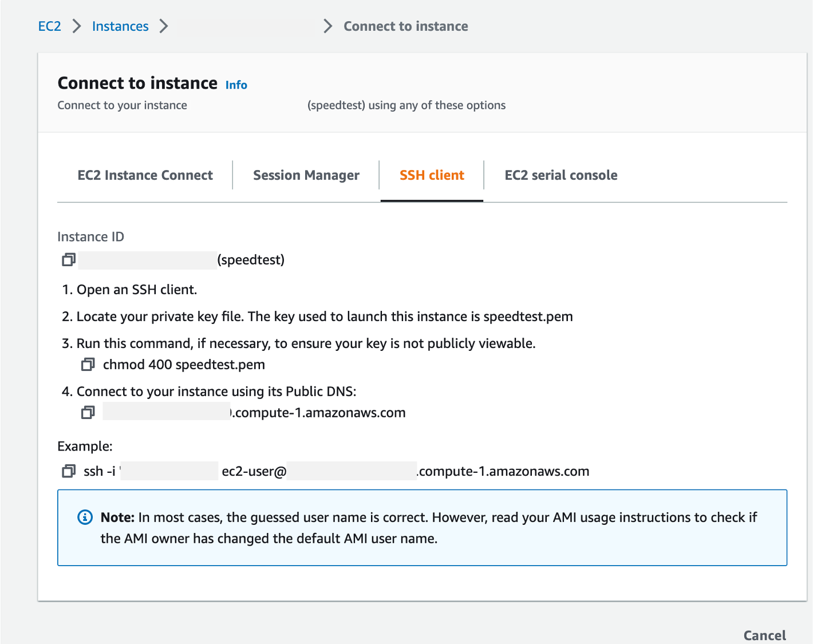Click the 'Example:' label
The height and width of the screenshot is (644, 813).
coord(85,447)
